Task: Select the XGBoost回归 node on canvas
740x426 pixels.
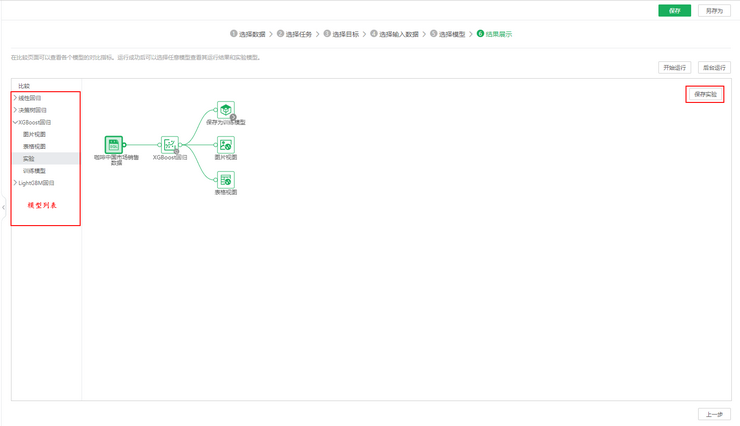Action: [x=170, y=145]
